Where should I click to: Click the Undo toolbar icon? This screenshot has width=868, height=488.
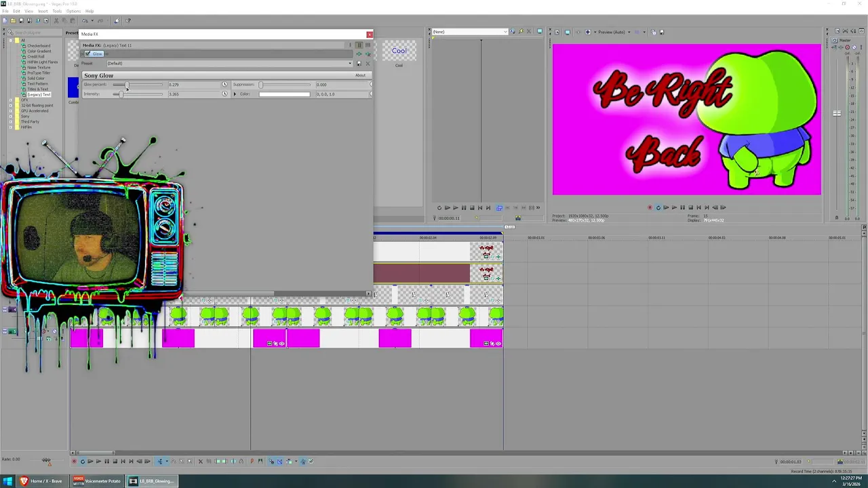(85, 20)
